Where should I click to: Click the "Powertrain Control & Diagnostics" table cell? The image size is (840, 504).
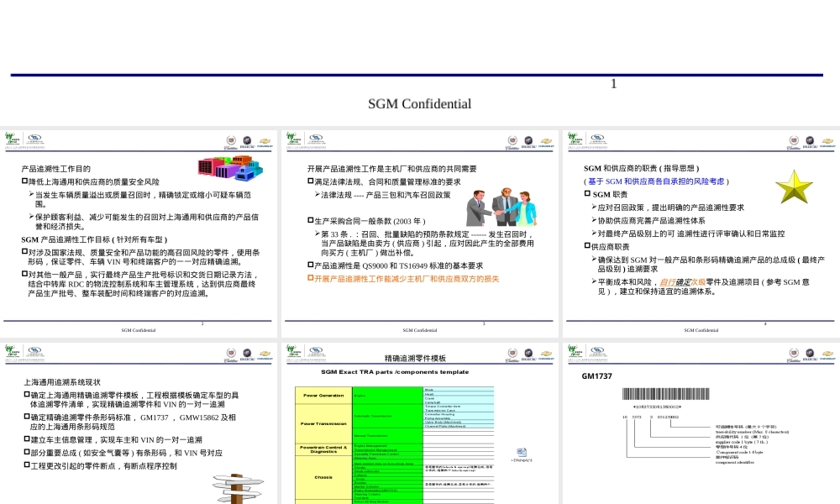[323, 449]
